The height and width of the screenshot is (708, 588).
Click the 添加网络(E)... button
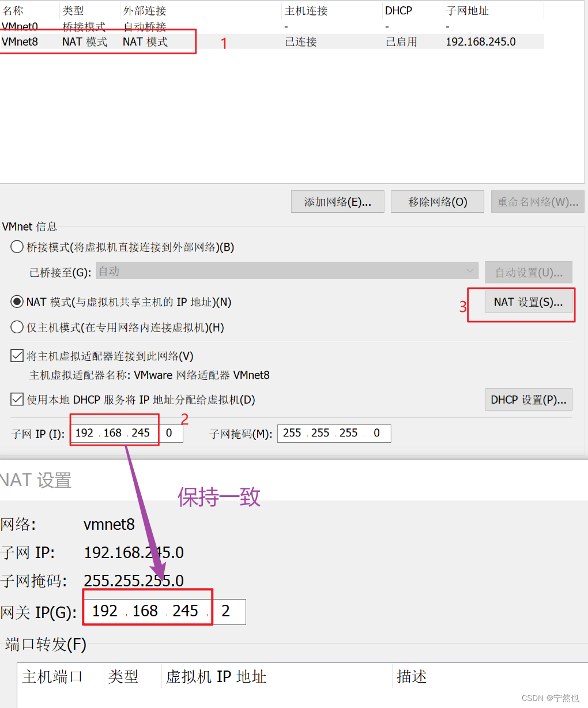pyautogui.click(x=338, y=202)
